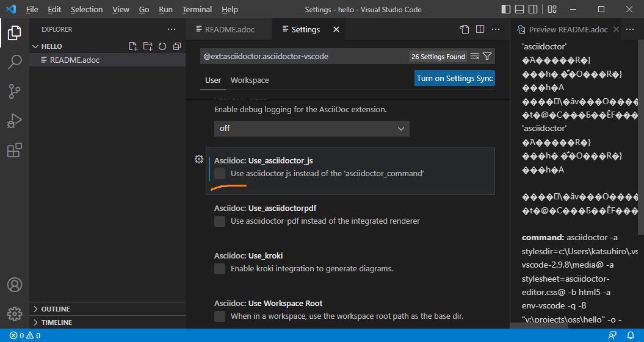
Task: Open the Terminal menu
Action: pos(197,9)
